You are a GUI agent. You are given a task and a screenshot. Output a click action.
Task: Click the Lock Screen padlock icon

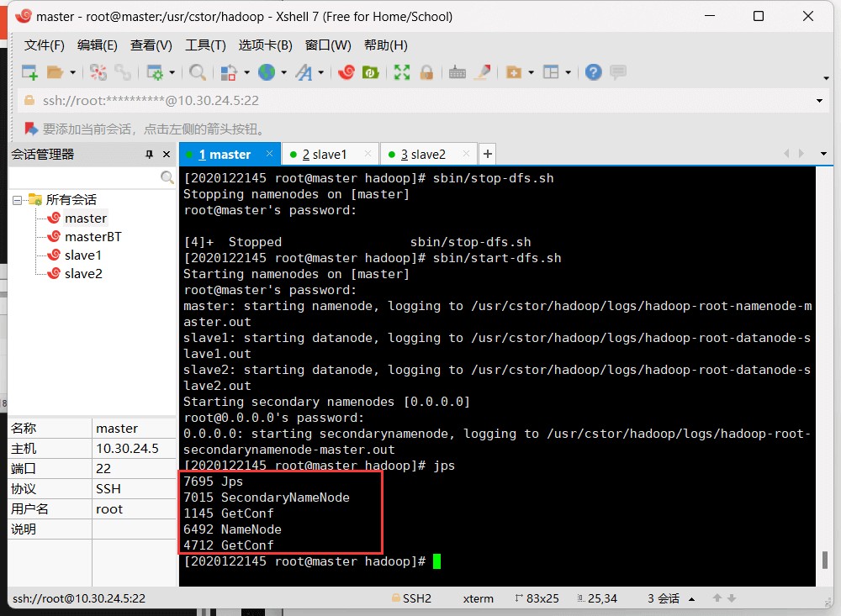[x=426, y=72]
